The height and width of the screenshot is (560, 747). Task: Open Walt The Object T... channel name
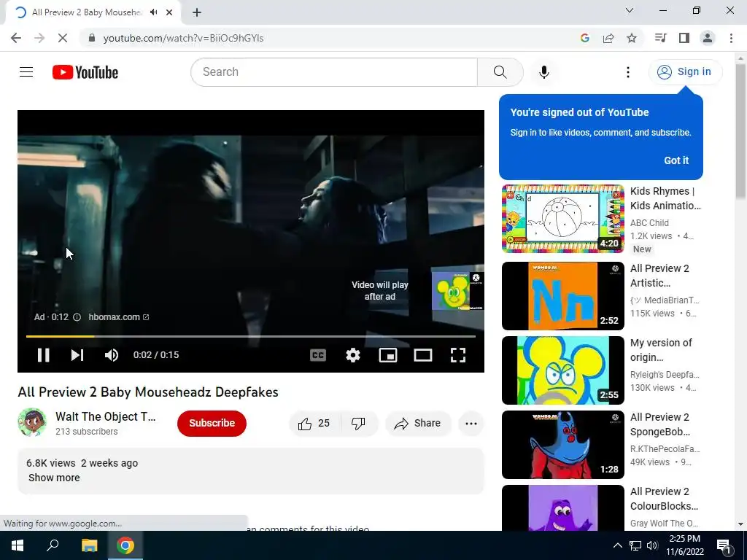click(x=105, y=416)
